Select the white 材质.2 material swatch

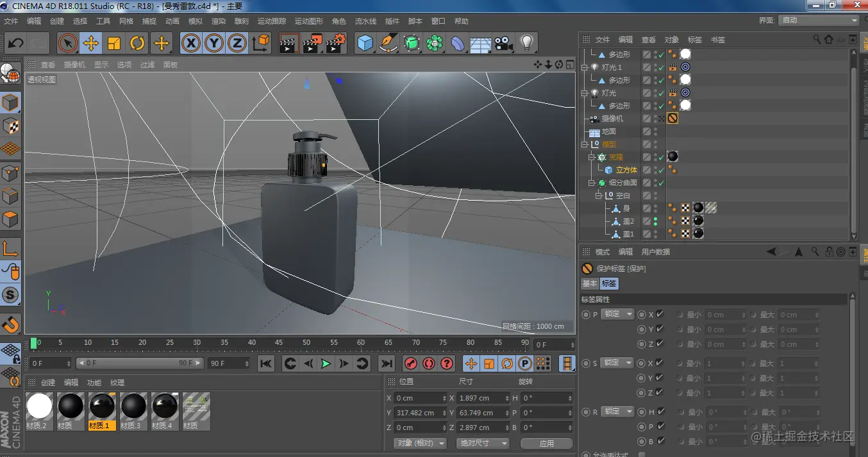(x=40, y=407)
